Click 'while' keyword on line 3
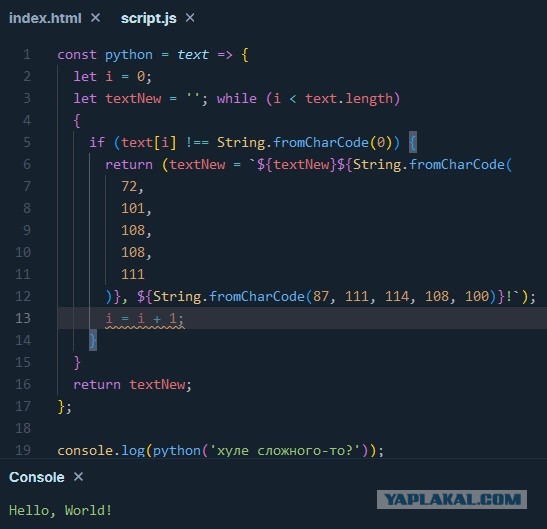The height and width of the screenshot is (529, 547). pyautogui.click(x=237, y=99)
